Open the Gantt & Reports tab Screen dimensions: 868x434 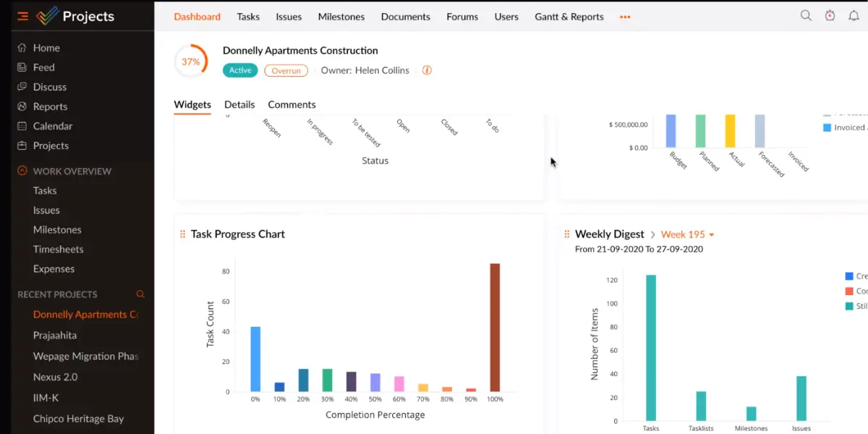[569, 17]
